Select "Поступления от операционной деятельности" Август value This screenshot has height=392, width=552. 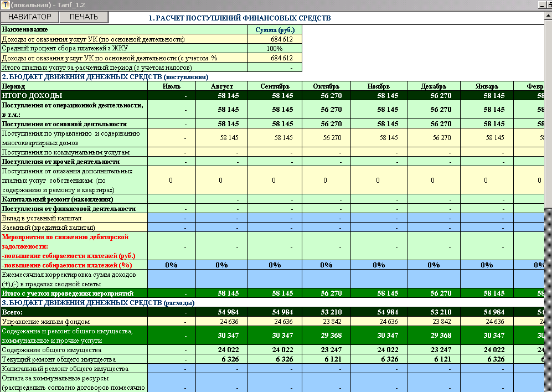[x=222, y=110]
